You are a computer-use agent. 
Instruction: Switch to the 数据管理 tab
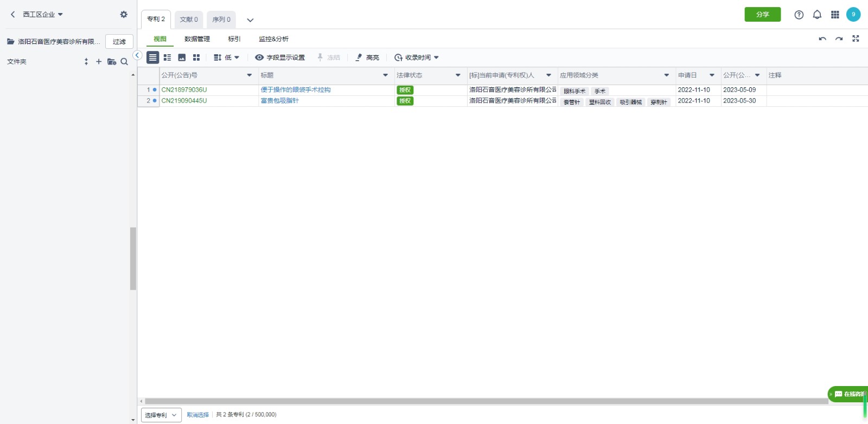pyautogui.click(x=197, y=39)
